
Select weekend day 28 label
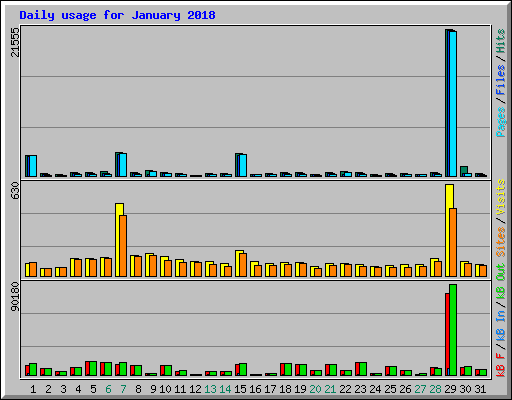click(x=435, y=389)
